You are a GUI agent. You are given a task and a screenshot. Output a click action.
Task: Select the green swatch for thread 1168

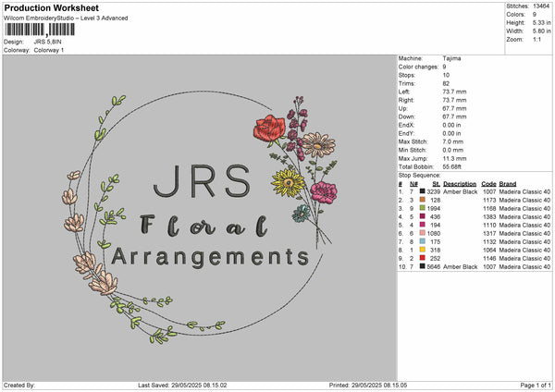[x=423, y=210]
